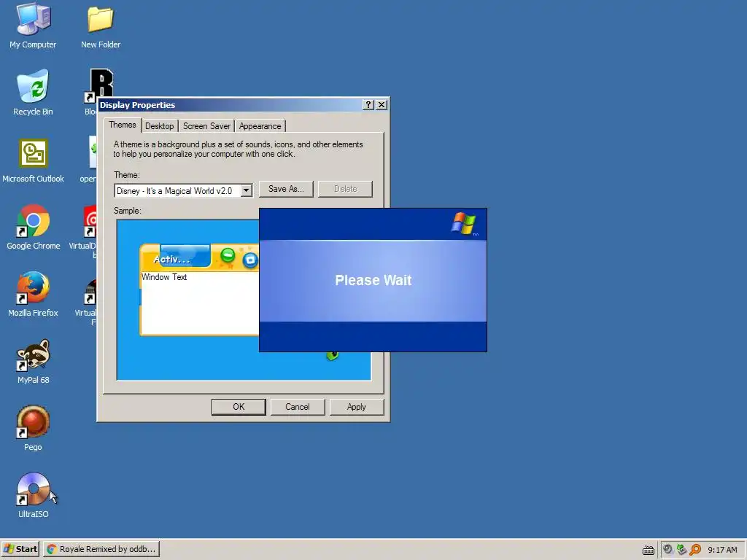The image size is (747, 560).
Task: Open the Start menu
Action: point(20,549)
